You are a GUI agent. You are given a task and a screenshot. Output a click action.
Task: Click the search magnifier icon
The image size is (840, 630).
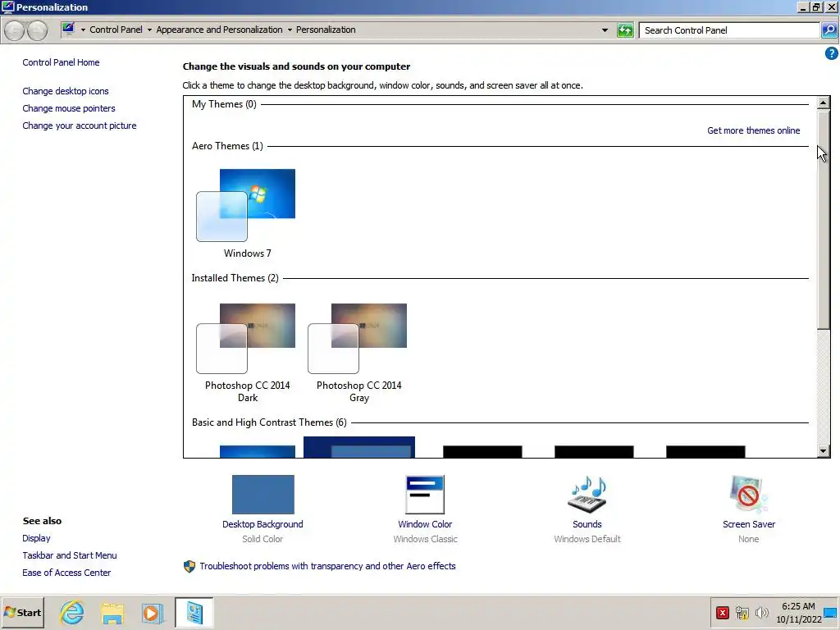click(x=829, y=30)
